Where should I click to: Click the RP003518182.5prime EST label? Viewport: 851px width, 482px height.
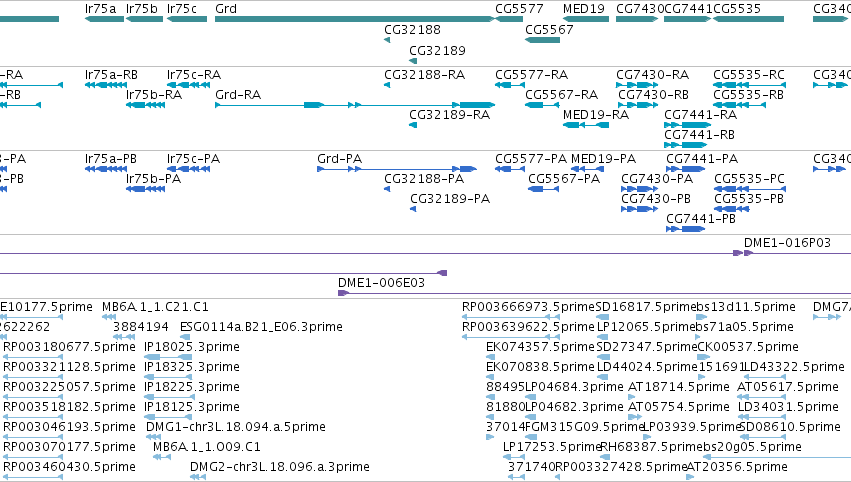69,407
